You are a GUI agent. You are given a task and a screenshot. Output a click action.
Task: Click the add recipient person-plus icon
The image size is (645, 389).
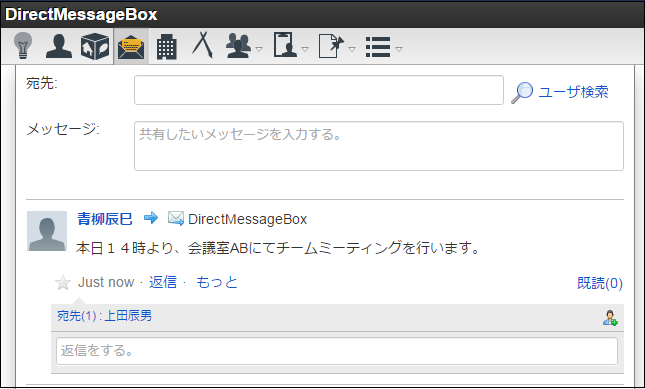[x=610, y=318]
